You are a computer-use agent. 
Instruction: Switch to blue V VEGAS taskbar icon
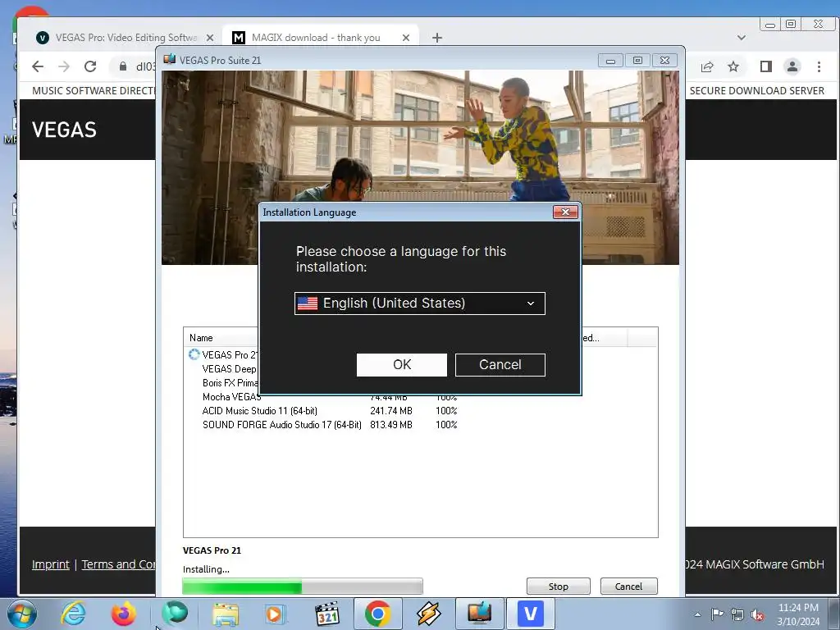point(531,614)
